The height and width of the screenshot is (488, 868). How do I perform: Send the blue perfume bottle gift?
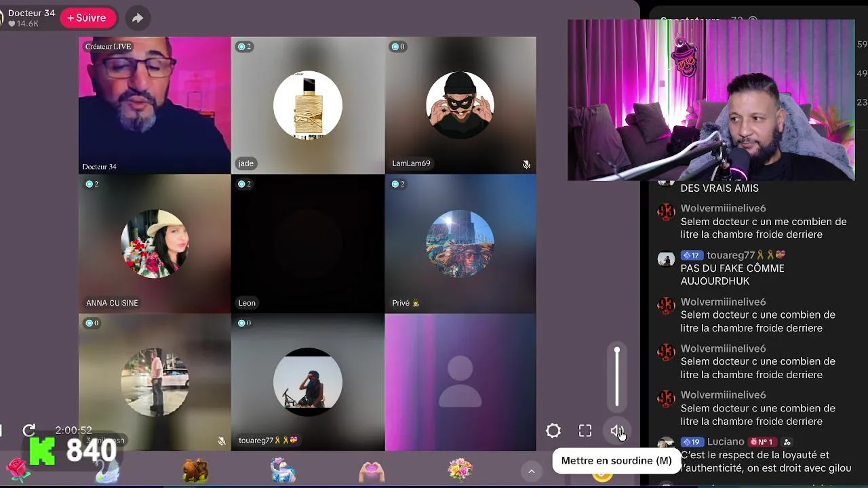[283, 470]
